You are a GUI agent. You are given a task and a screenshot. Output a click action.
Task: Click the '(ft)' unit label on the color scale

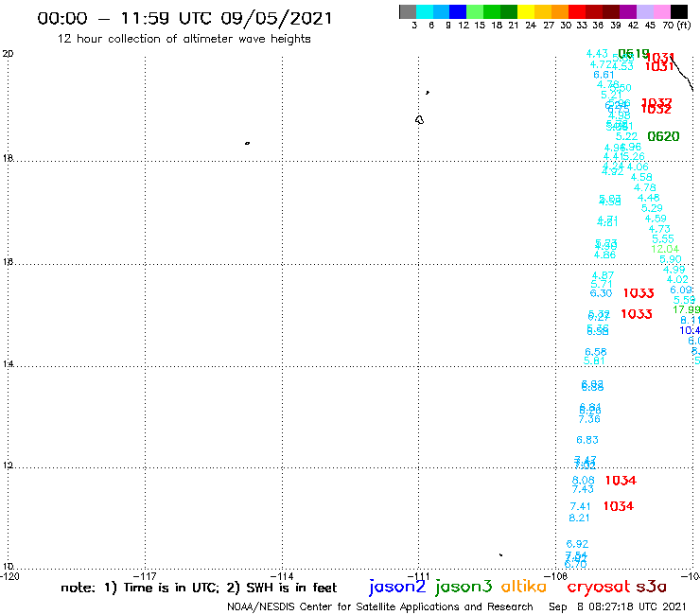click(x=684, y=25)
